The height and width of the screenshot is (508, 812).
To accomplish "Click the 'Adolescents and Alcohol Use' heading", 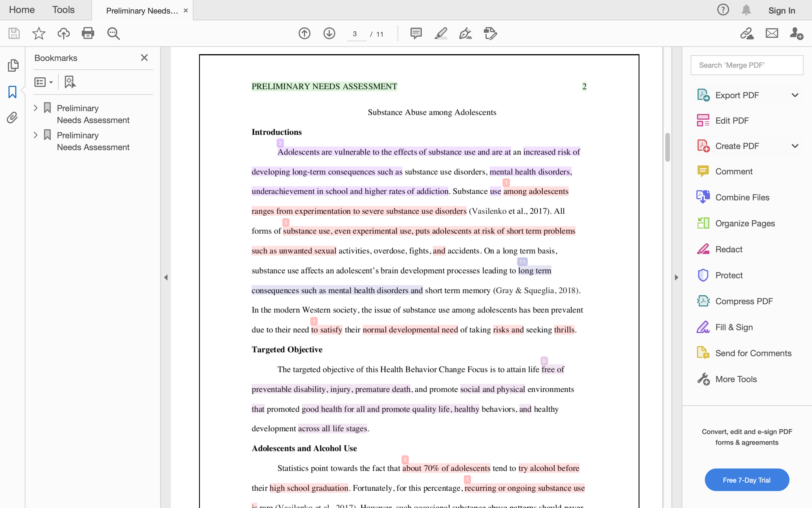I will (304, 448).
